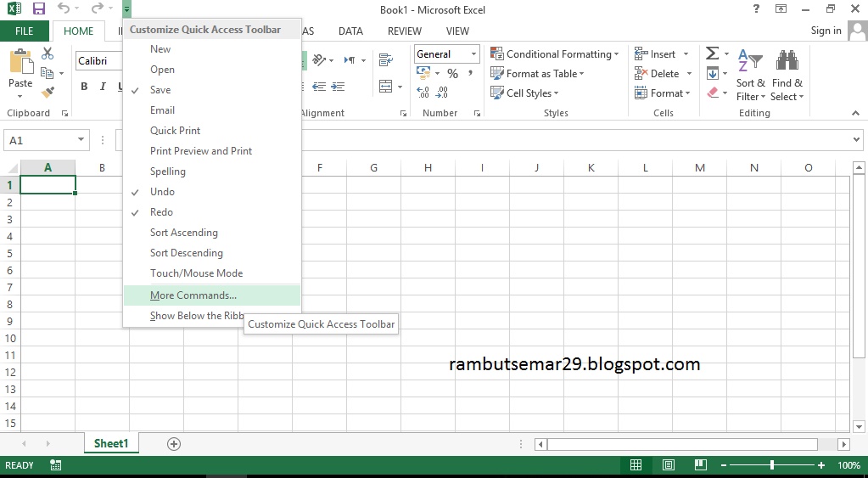Choose More Commands... menu entry
The width and height of the screenshot is (868, 478).
(212, 295)
